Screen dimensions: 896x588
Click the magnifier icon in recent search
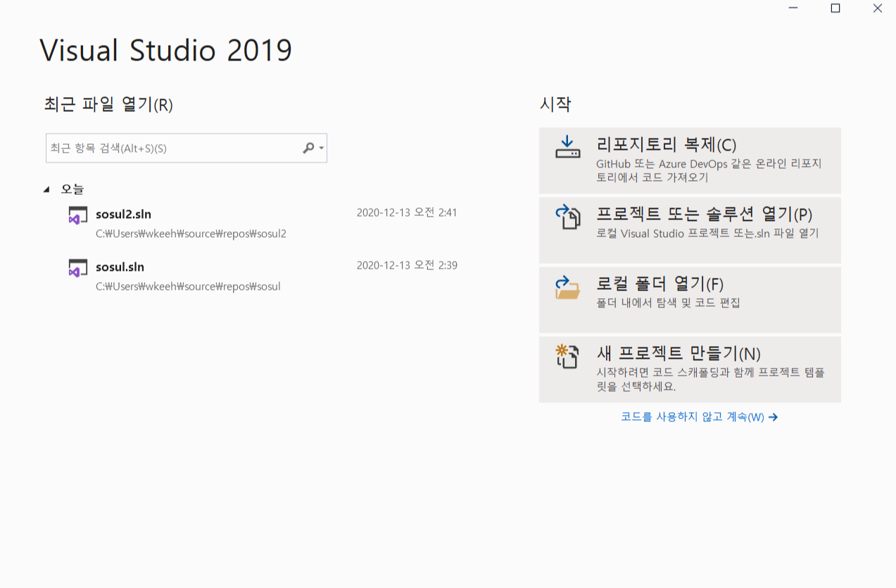click(308, 148)
